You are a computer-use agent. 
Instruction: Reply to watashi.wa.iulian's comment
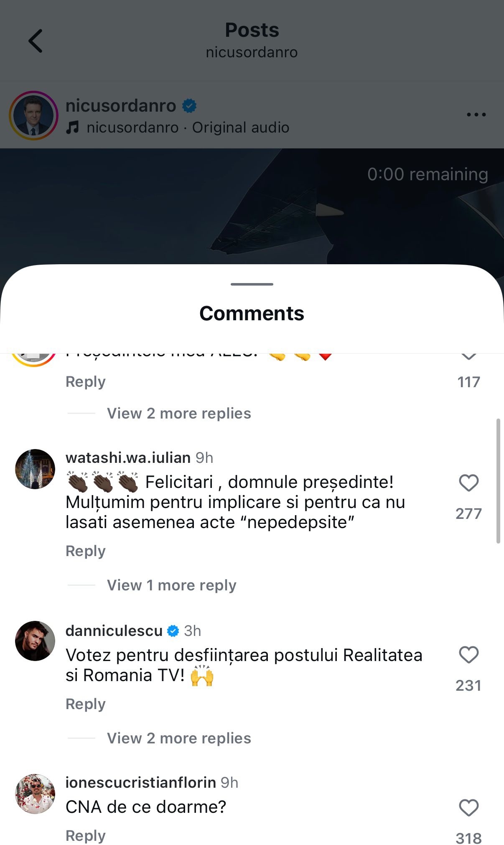(x=85, y=551)
